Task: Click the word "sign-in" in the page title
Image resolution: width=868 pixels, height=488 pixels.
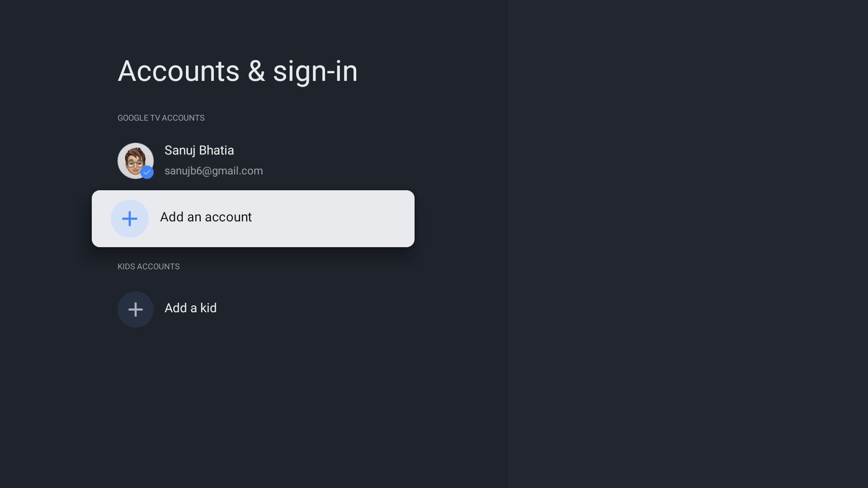Action: click(315, 71)
